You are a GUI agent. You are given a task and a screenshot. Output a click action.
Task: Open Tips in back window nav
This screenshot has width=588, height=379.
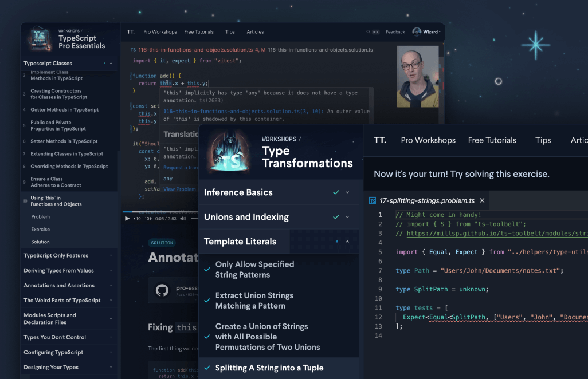click(x=230, y=32)
